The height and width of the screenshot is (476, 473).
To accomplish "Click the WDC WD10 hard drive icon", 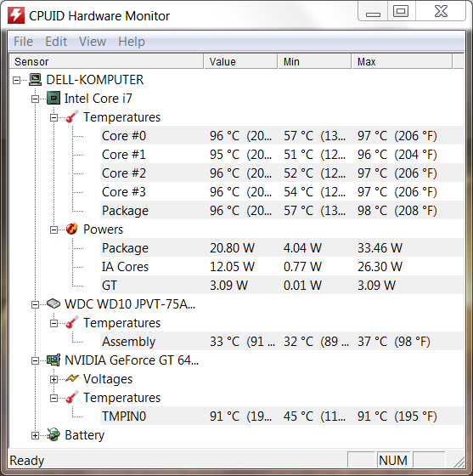I will pyautogui.click(x=53, y=303).
